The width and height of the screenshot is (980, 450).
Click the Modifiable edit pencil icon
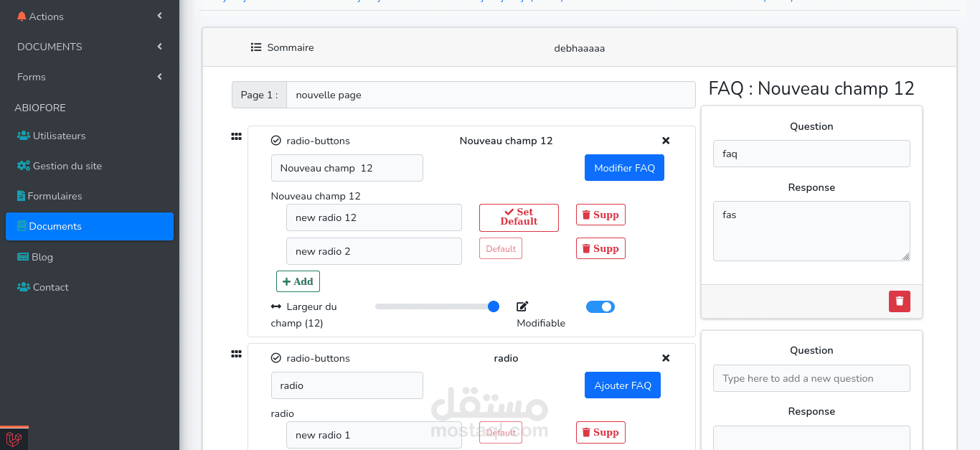click(x=522, y=306)
